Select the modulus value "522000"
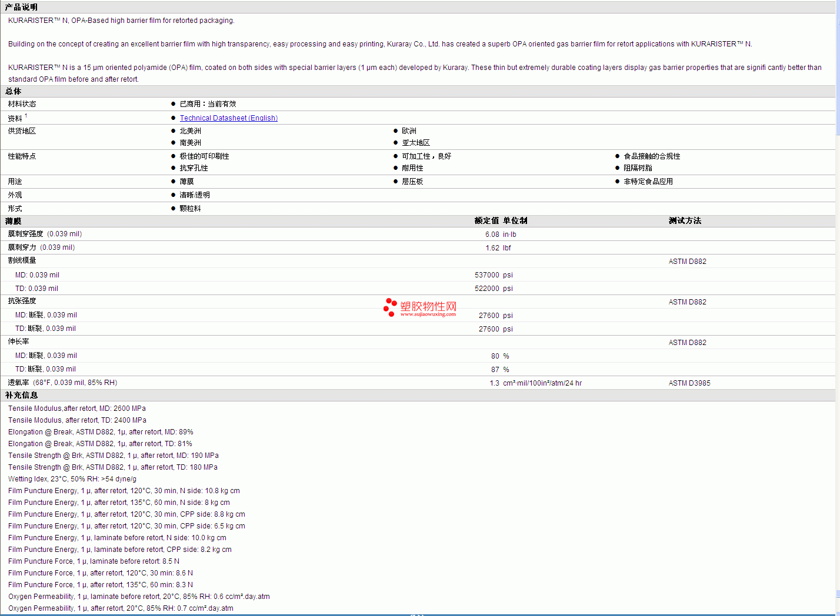This screenshot has height=616, width=840. tap(487, 289)
